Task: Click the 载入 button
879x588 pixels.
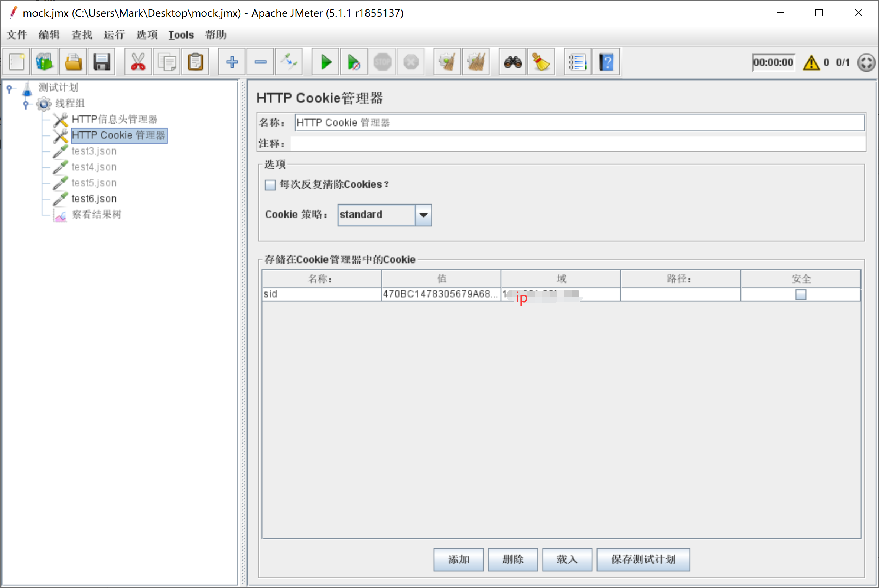Action: point(567,559)
